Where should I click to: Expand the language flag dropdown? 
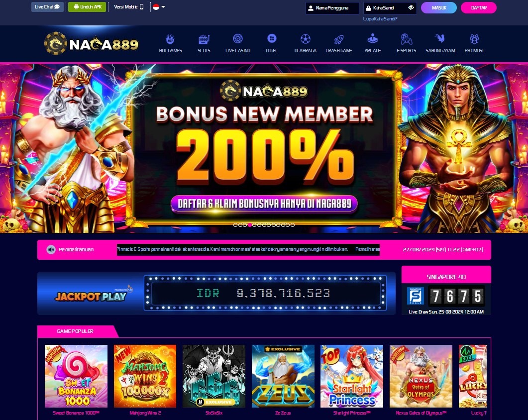click(159, 7)
